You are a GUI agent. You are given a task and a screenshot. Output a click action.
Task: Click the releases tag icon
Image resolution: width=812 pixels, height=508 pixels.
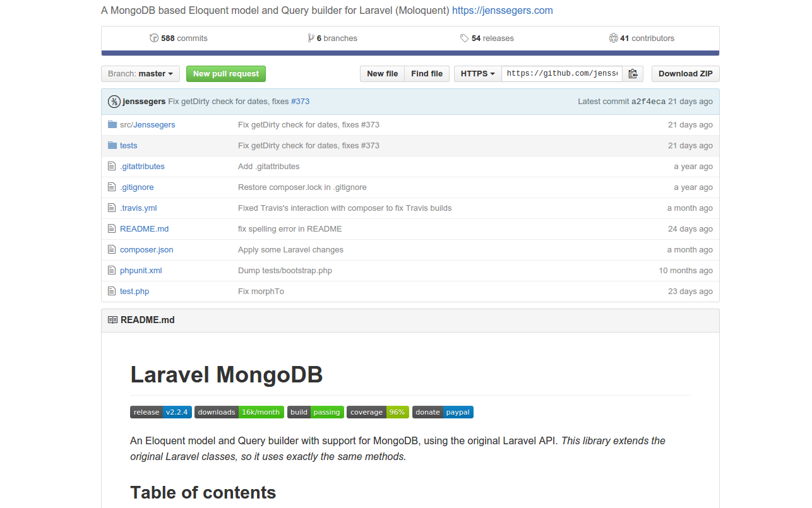pyautogui.click(x=465, y=38)
